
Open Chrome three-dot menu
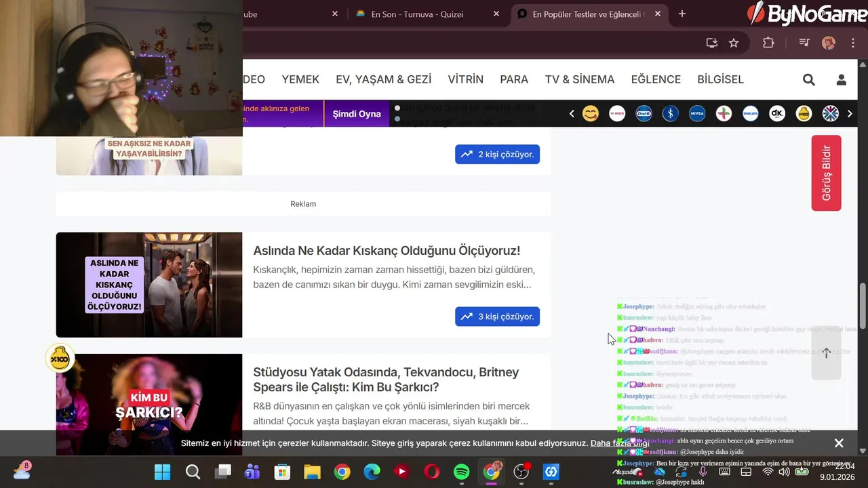(x=852, y=43)
